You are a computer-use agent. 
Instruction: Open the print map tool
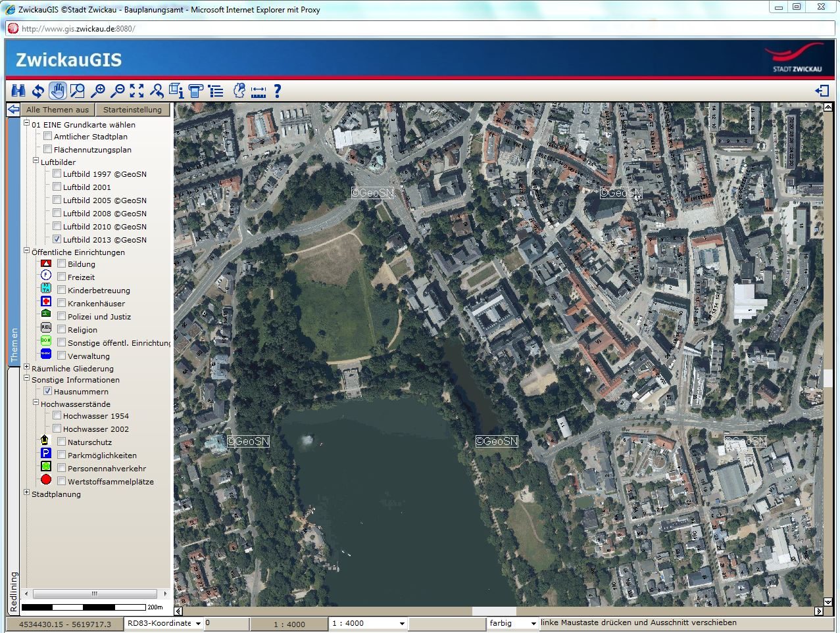point(195,91)
